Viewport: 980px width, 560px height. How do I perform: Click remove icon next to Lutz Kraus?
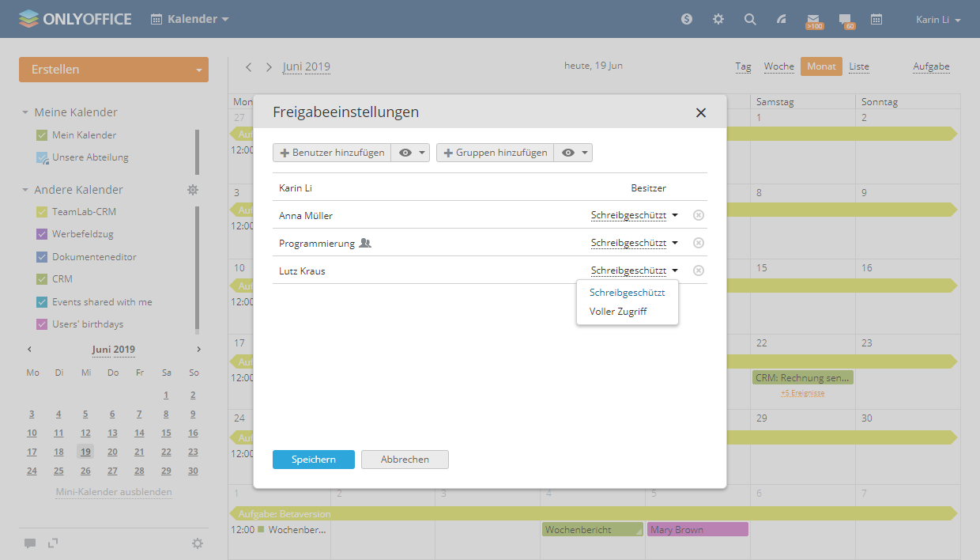(698, 271)
